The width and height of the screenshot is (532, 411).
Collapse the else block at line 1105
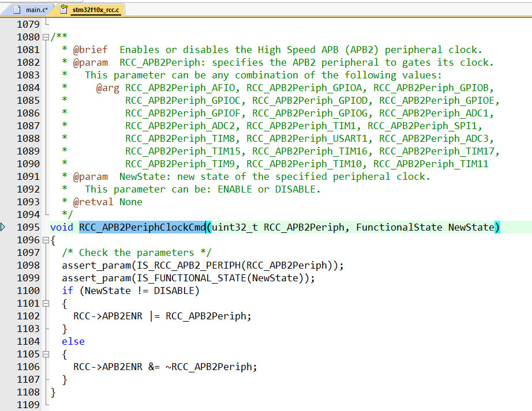pos(46,355)
